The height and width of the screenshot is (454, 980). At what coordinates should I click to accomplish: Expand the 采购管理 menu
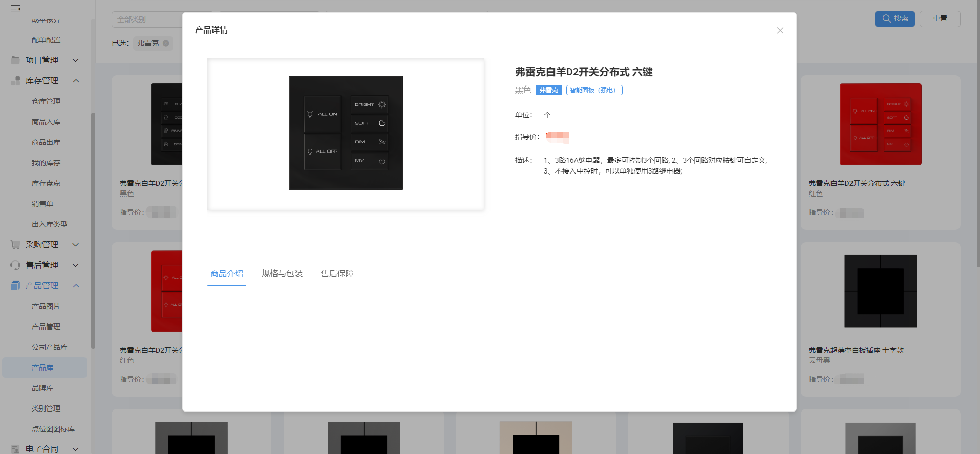(x=76, y=245)
